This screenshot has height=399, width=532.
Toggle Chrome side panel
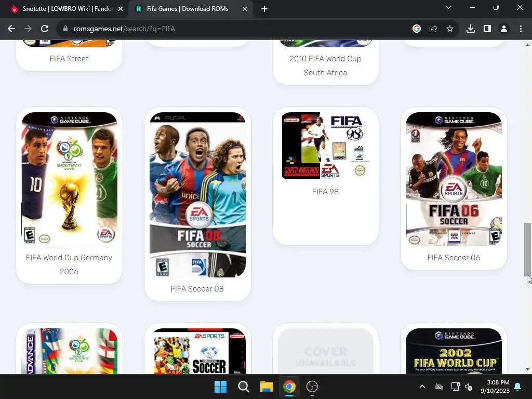[487, 29]
